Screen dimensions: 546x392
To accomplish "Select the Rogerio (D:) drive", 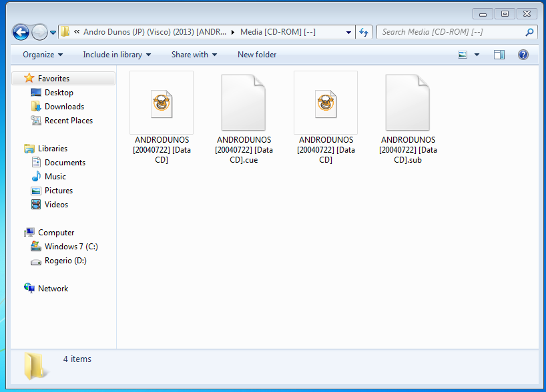I will point(65,261).
